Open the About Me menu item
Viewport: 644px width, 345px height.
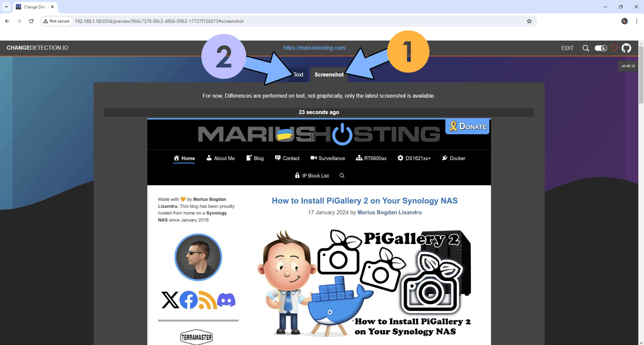[x=220, y=158]
